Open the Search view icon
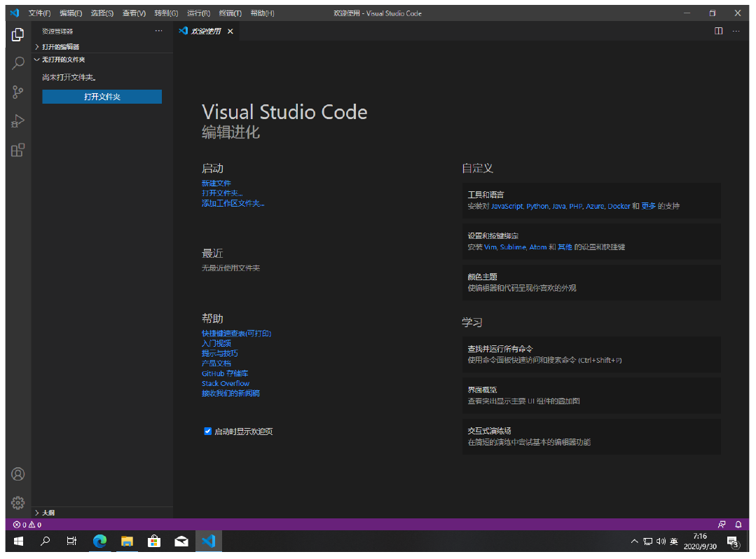Viewport: 756px width, 559px height. (18, 63)
